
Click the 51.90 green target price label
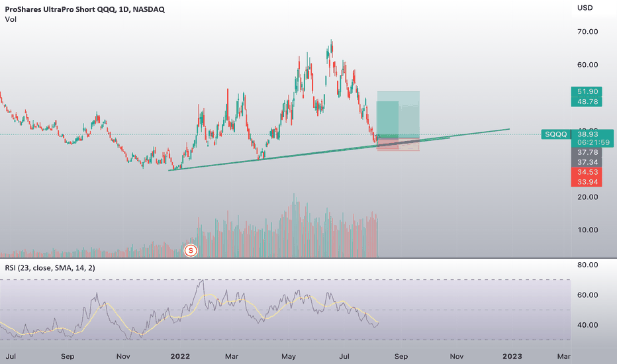[x=587, y=92]
